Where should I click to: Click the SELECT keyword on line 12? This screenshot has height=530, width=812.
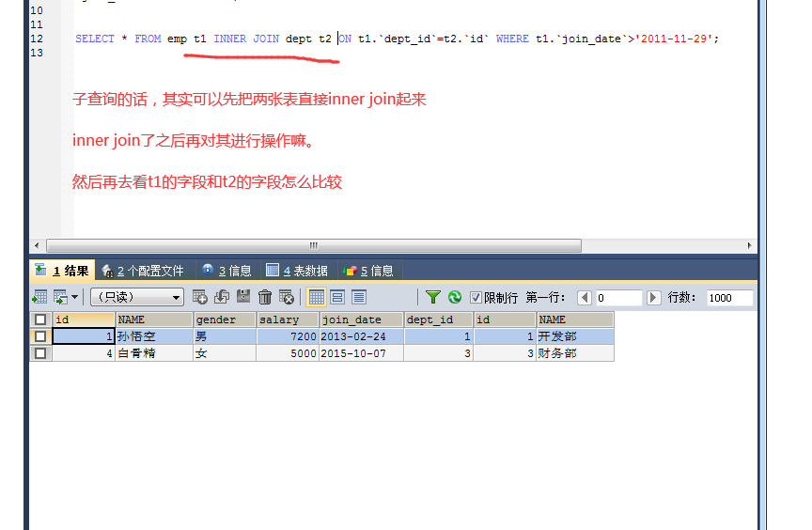click(95, 39)
